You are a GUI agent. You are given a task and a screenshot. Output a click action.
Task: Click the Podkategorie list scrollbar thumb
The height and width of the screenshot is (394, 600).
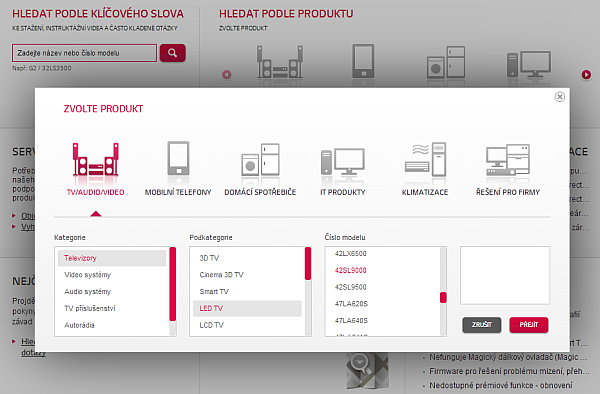(308, 264)
